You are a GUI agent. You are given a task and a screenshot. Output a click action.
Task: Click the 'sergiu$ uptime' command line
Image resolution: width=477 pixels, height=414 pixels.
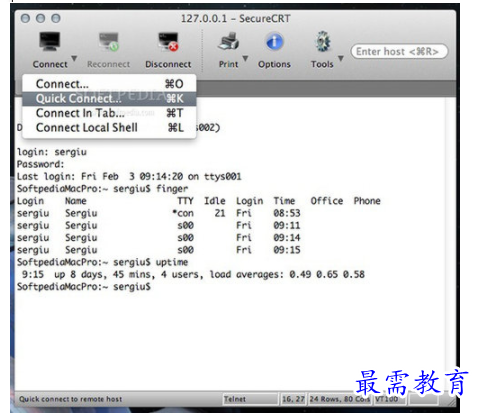(102, 262)
